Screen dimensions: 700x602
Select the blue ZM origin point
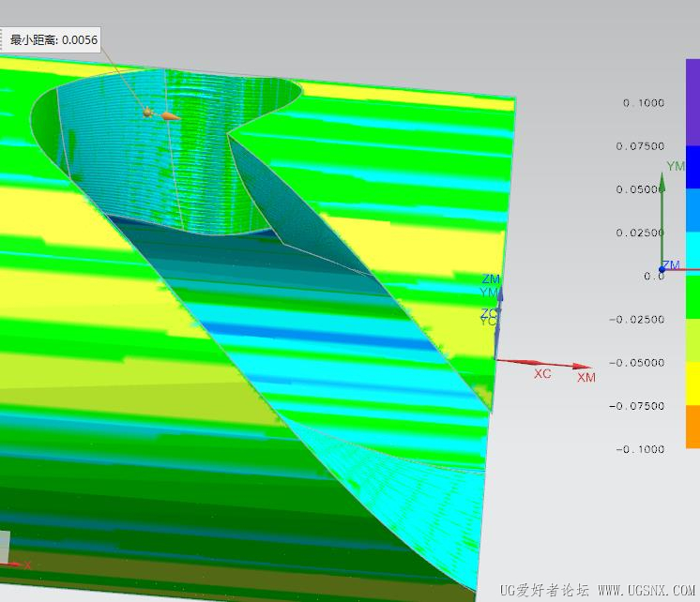point(662,269)
